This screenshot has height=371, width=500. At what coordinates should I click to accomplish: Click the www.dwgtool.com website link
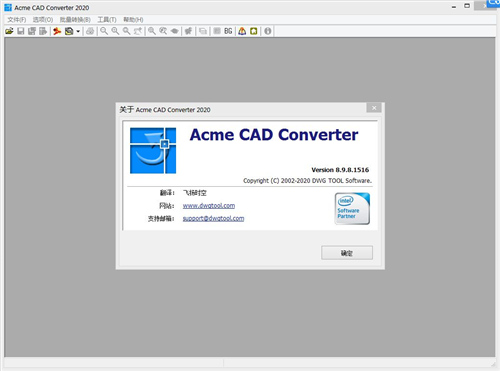[x=209, y=206]
